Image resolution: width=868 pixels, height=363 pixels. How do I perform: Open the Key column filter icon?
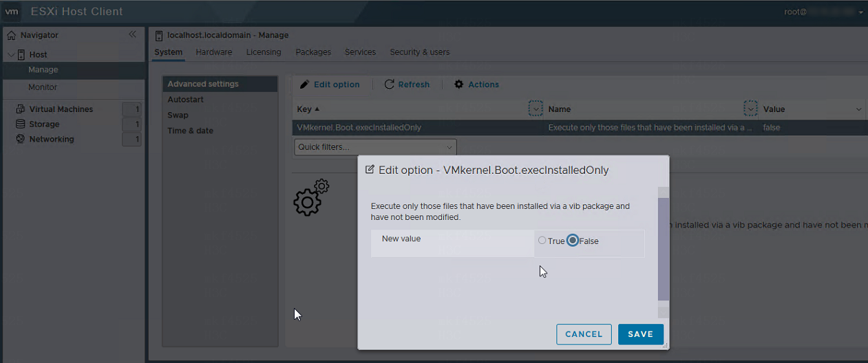point(536,109)
